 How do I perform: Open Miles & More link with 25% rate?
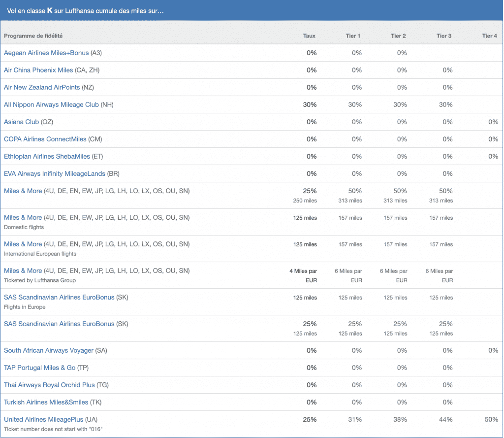(x=23, y=191)
